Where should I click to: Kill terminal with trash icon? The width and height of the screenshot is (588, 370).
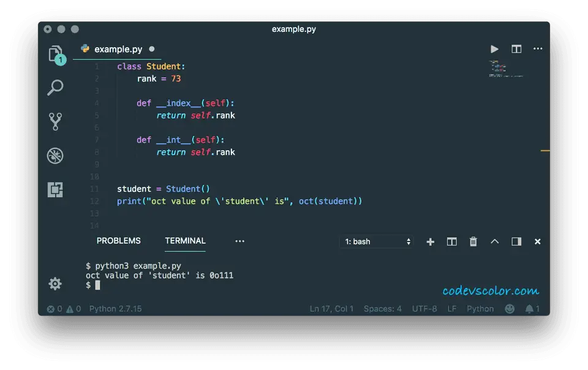coord(473,242)
